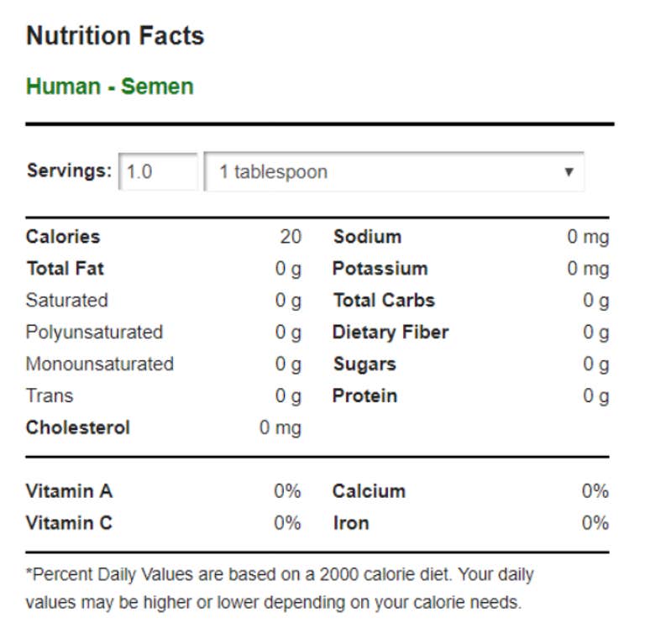The image size is (645, 644).
Task: Click the Servings quantity input field
Action: 158,172
